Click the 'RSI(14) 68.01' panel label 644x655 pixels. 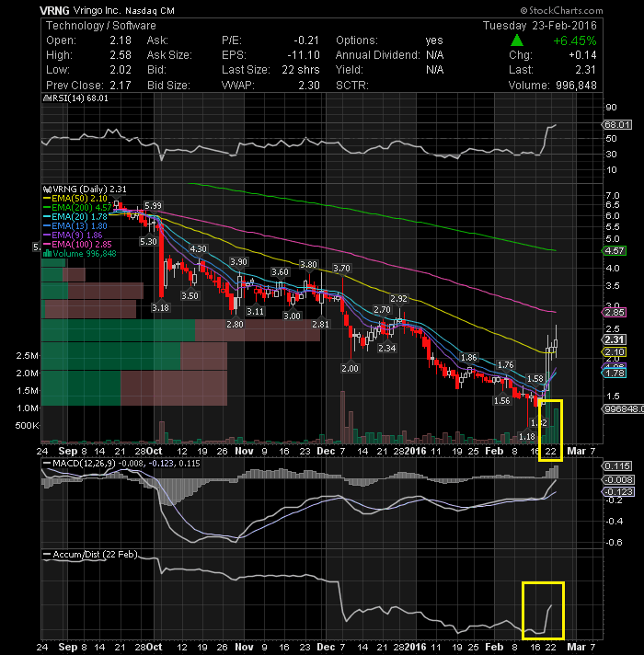click(80, 98)
